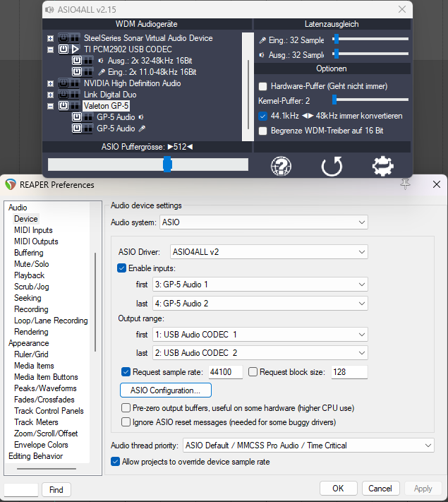Click the help question mark icon
448x502 pixels.
(281, 166)
